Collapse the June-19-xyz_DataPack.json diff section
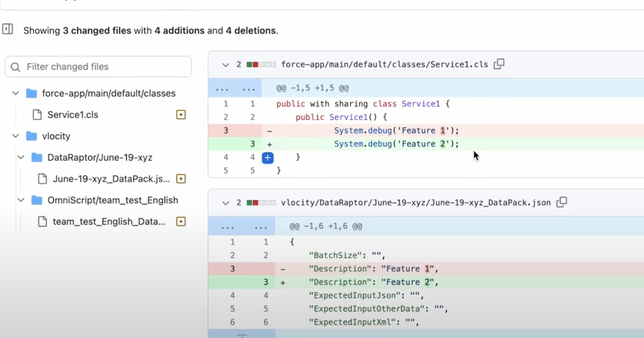This screenshot has height=338, width=644. [x=225, y=203]
